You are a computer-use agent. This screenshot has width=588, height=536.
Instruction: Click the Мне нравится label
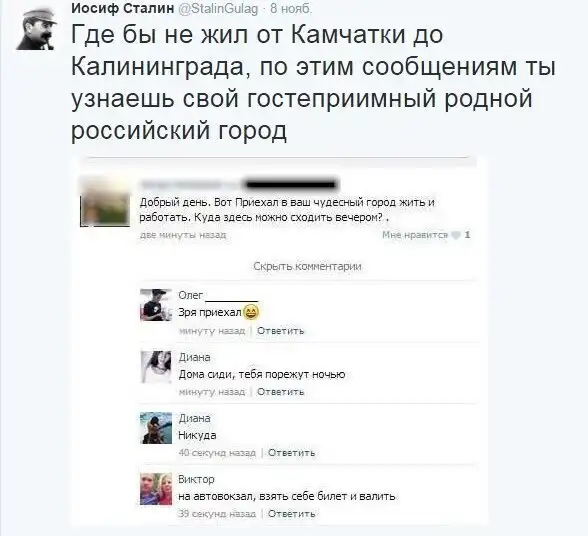(415, 235)
